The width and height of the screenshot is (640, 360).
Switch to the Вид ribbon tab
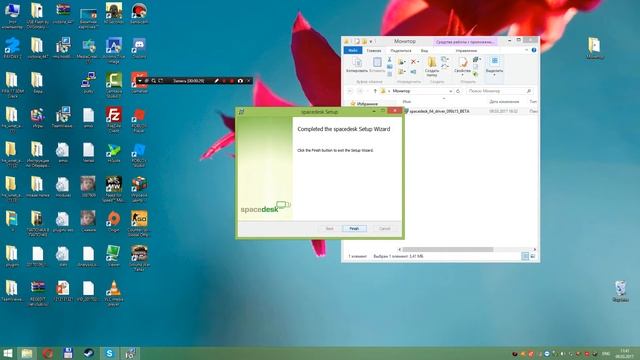pyautogui.click(x=424, y=51)
